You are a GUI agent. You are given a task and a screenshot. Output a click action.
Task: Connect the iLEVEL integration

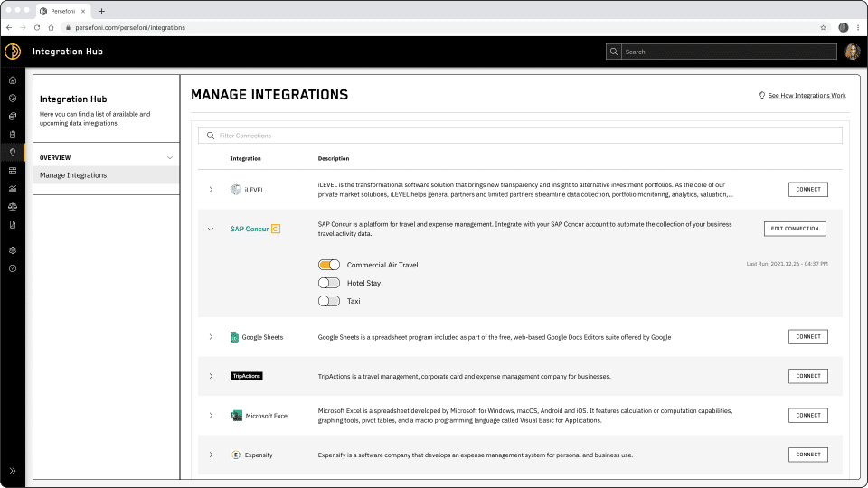coord(808,189)
